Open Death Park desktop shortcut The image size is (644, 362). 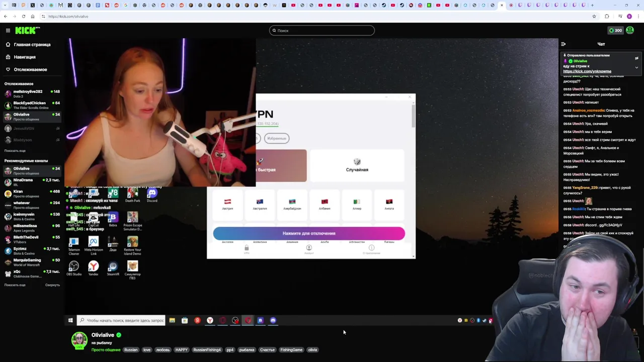[132, 195]
